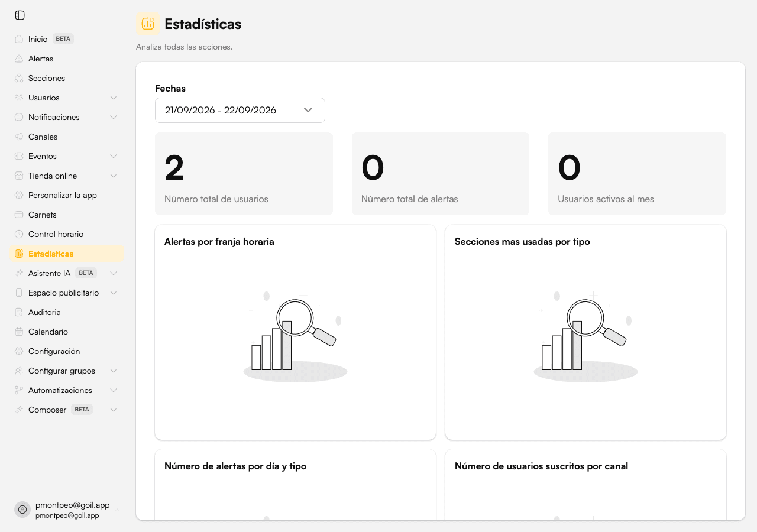Click the Usuarios people icon

pos(19,98)
